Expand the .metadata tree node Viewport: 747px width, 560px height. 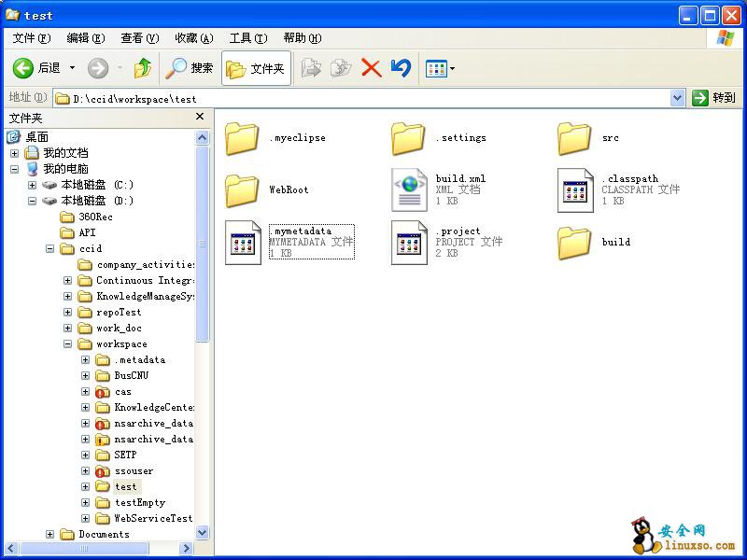click(x=86, y=360)
